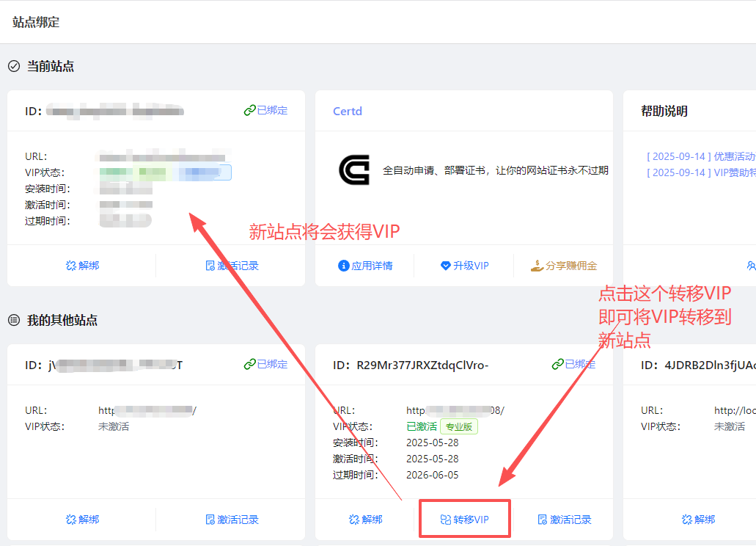Click the 升级VIP diamond icon
The height and width of the screenshot is (546, 756).
[445, 266]
